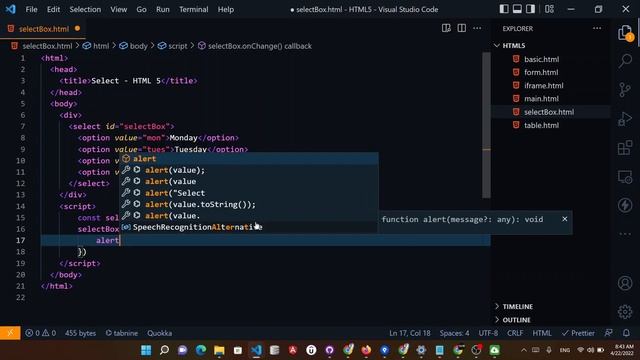Screen dimensions: 640x360
Task: Open the Run and Debug view
Action: 625,119
